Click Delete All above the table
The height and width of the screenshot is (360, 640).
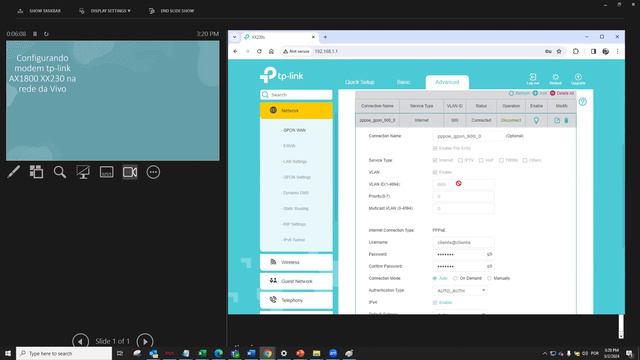point(562,93)
